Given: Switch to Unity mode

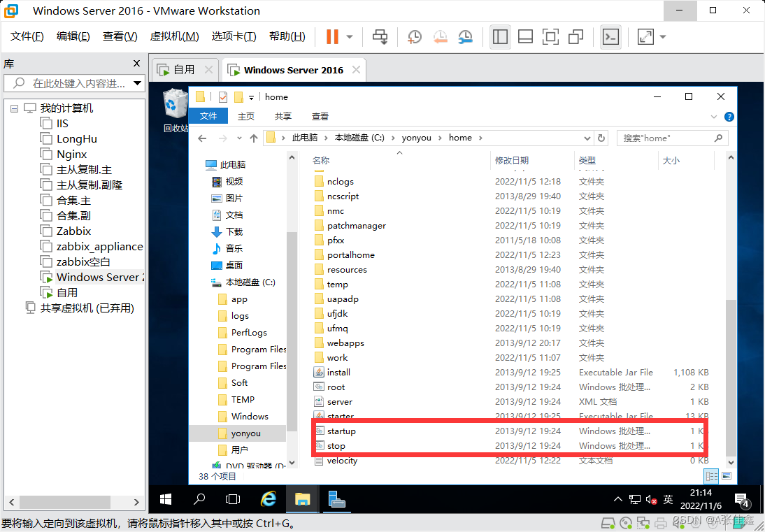Looking at the screenshot, I should click(x=576, y=36).
